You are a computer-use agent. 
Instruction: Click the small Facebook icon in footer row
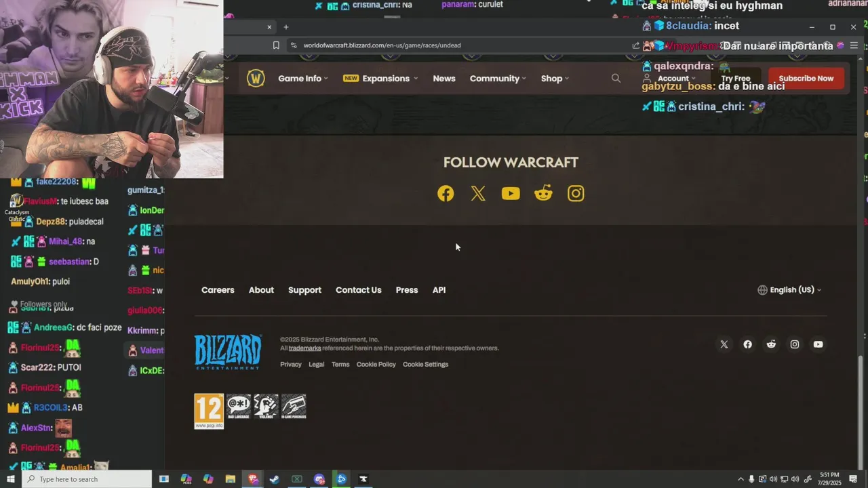point(747,344)
